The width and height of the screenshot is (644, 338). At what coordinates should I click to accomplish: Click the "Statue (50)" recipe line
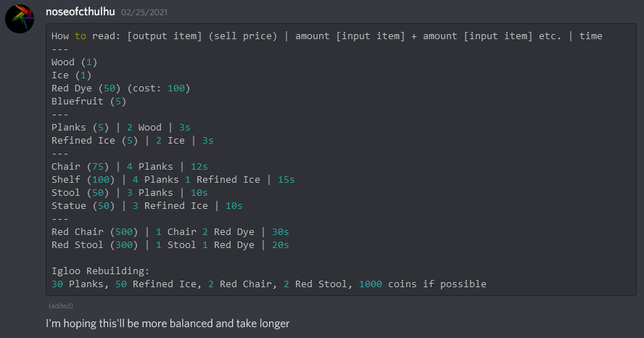(x=147, y=205)
